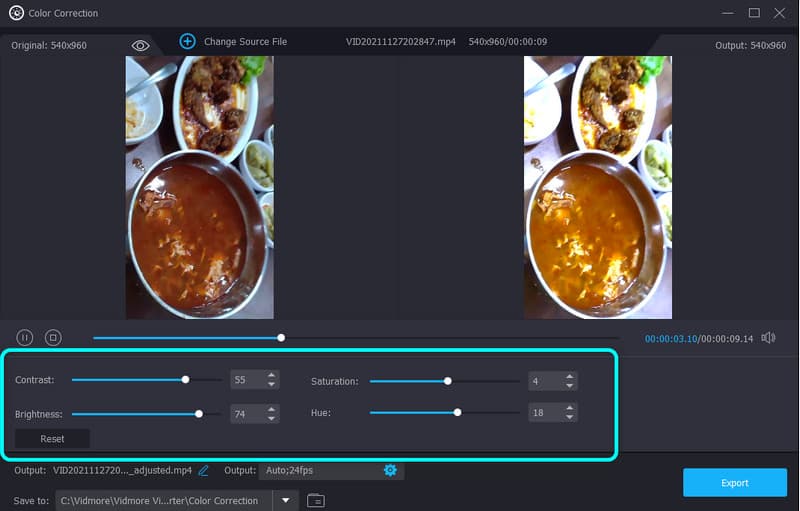Click the plus icon to change source file

pos(187,41)
